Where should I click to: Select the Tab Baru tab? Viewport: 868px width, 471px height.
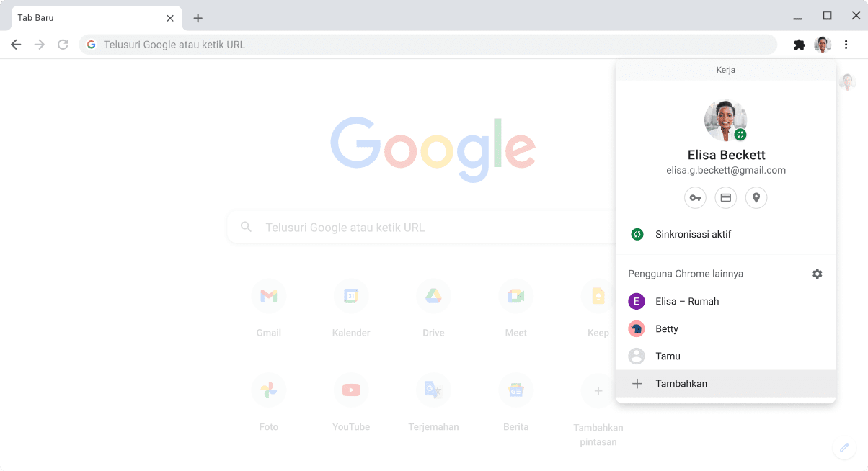pos(87,18)
